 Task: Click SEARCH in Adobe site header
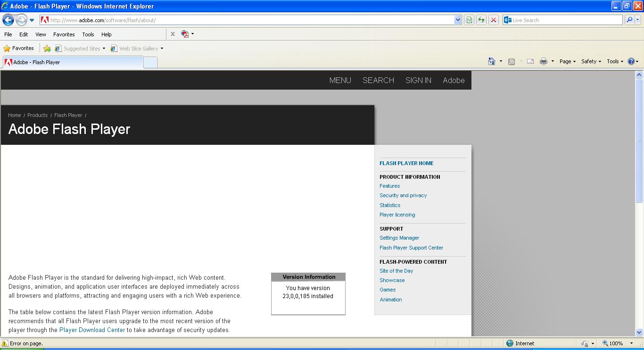coord(378,80)
